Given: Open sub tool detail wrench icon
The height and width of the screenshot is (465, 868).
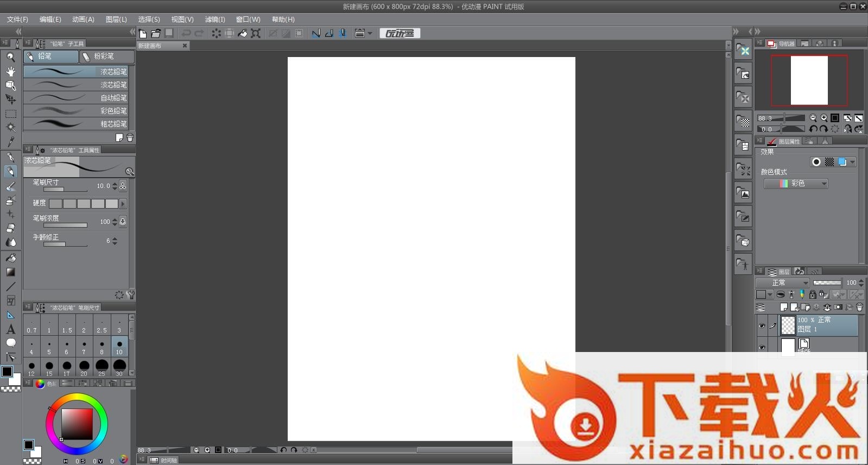Looking at the screenshot, I should [x=130, y=294].
